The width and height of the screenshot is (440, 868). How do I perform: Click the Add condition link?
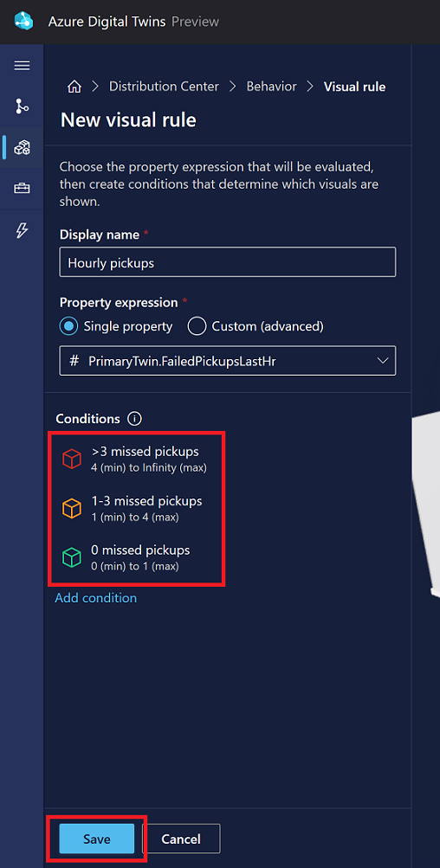tap(96, 598)
